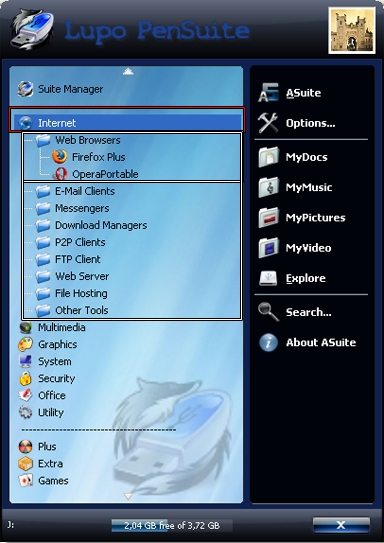Select the Graphics category label
384x543 pixels.
click(x=57, y=345)
